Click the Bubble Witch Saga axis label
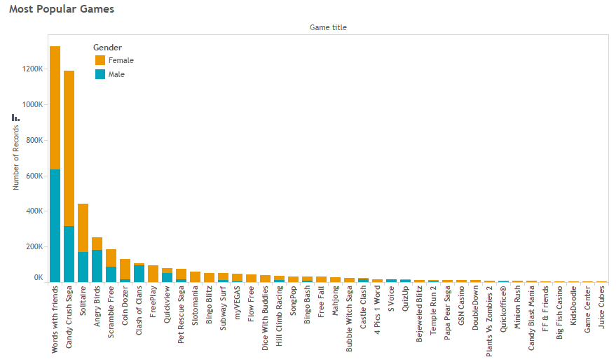This screenshot has width=616, height=364. (349, 318)
